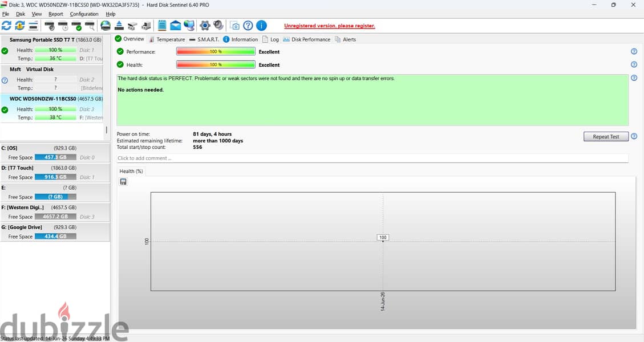Click help icon beside Health bar

pyautogui.click(x=634, y=64)
